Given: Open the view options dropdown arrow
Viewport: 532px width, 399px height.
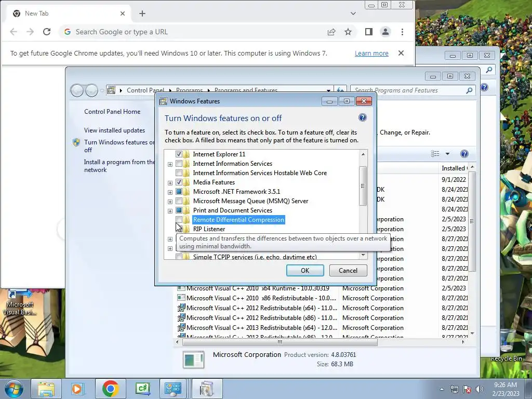Looking at the screenshot, I should 447,154.
